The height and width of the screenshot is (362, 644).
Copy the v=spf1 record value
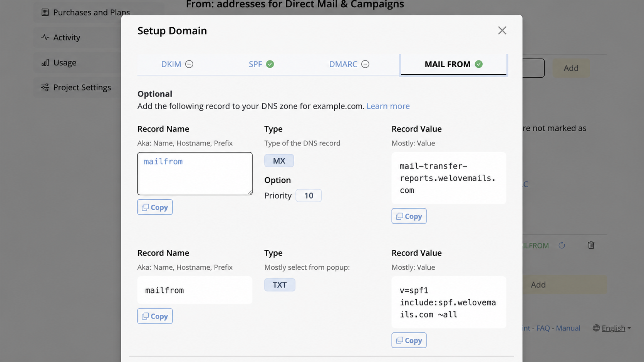coord(409,340)
